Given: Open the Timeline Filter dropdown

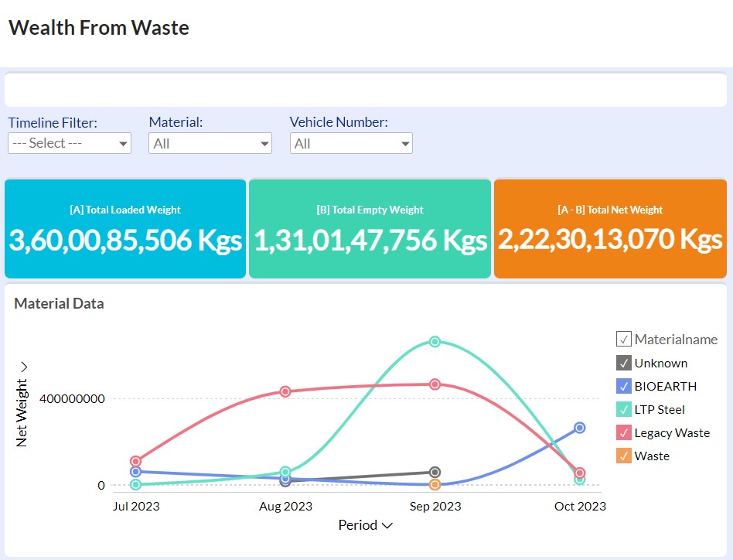Looking at the screenshot, I should (x=70, y=143).
